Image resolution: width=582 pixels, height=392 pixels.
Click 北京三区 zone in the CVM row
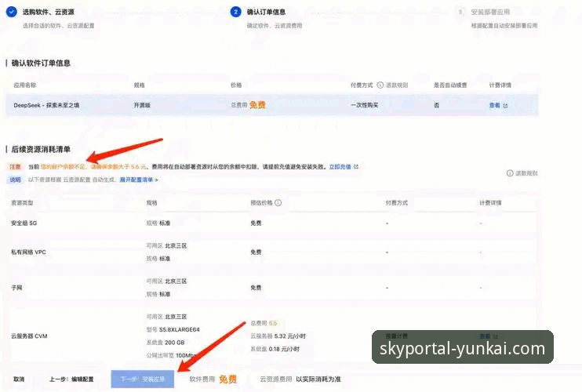tap(176, 317)
